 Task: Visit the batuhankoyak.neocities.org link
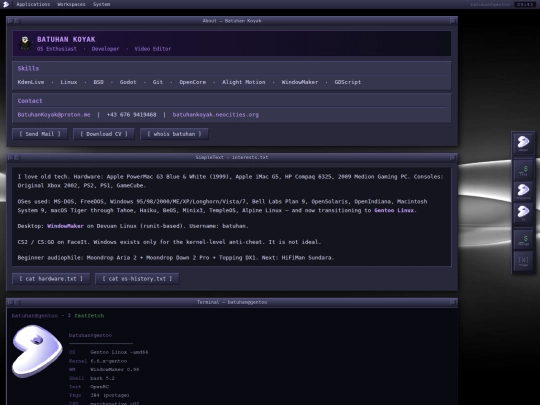(x=216, y=115)
